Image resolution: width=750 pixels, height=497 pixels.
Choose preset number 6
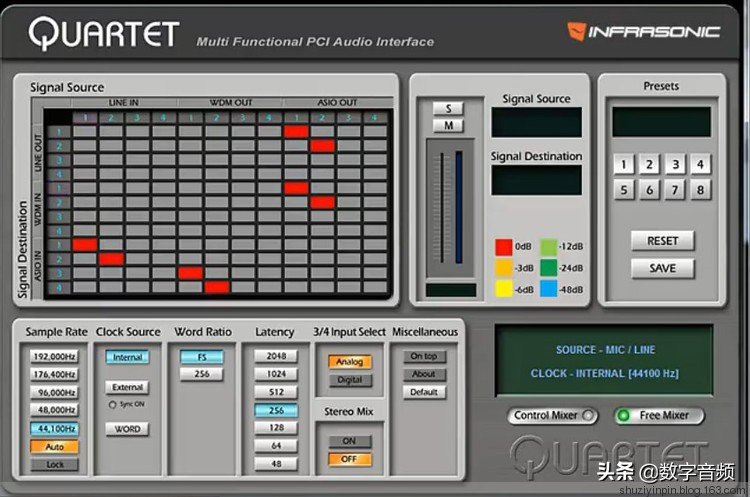click(x=650, y=190)
